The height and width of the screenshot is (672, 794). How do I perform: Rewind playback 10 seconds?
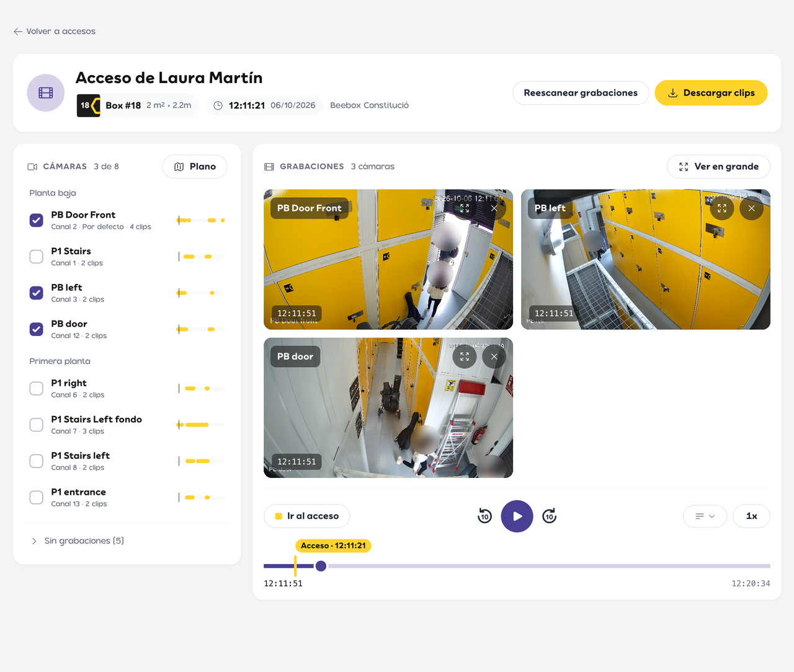484,516
